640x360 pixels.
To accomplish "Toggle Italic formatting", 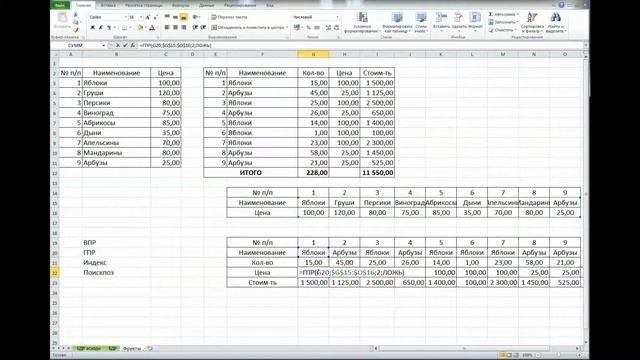I will [x=100, y=27].
